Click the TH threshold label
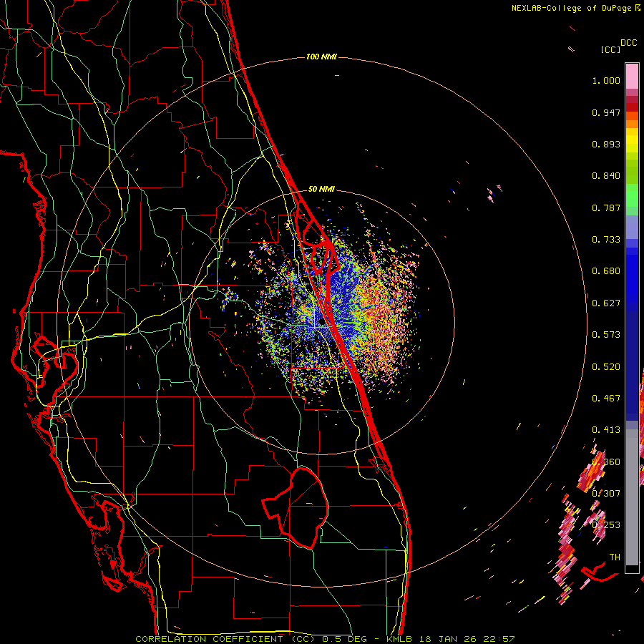Screen dimensions: 644x644 click(x=615, y=557)
